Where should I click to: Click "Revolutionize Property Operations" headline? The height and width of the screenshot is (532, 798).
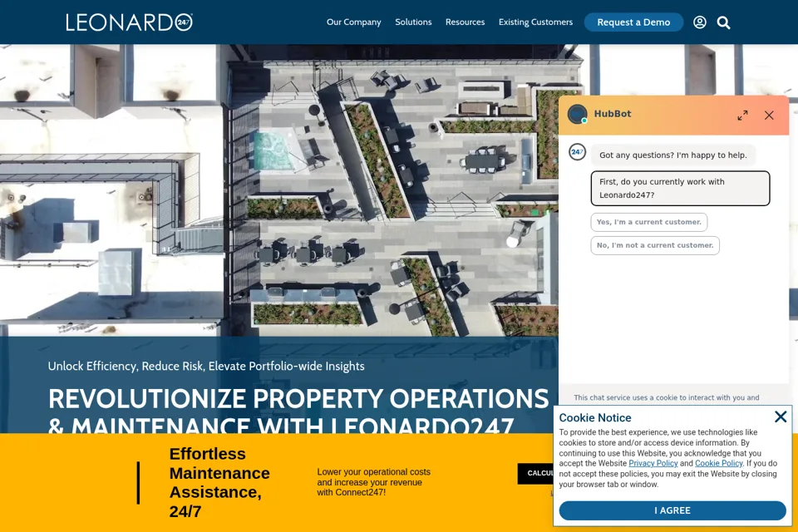click(298, 411)
